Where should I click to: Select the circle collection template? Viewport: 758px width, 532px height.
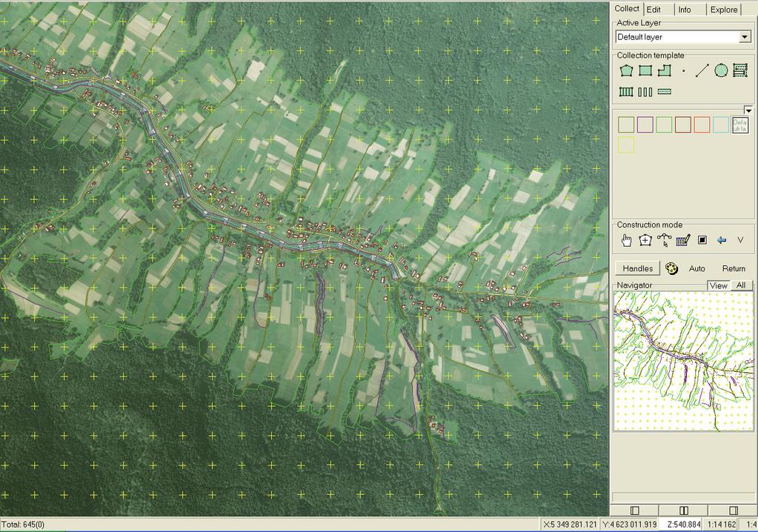(721, 70)
